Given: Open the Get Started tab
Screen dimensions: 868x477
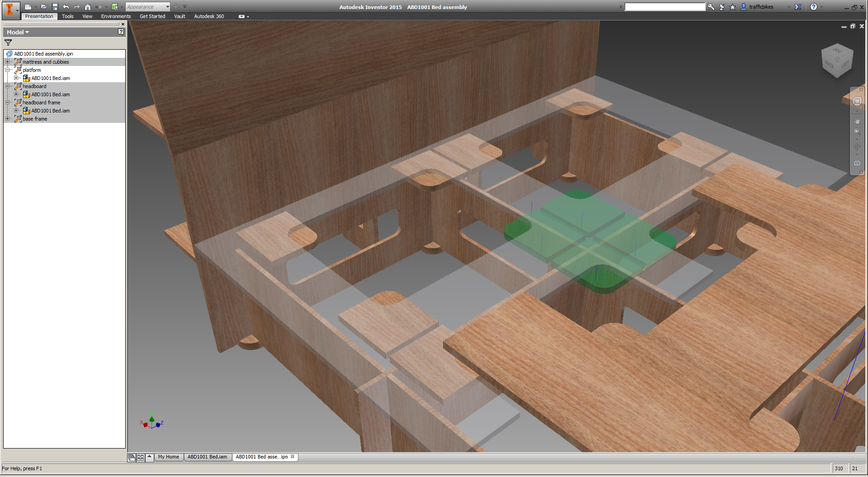Looking at the screenshot, I should [152, 16].
